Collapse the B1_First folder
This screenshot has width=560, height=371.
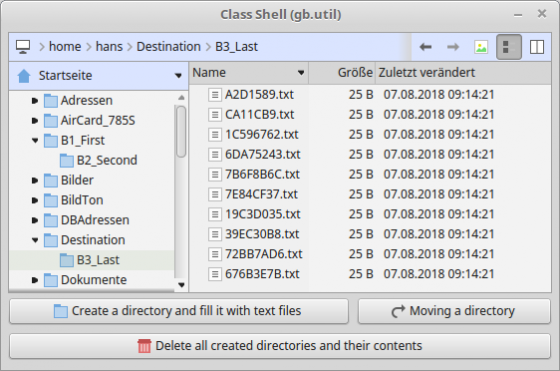35,140
